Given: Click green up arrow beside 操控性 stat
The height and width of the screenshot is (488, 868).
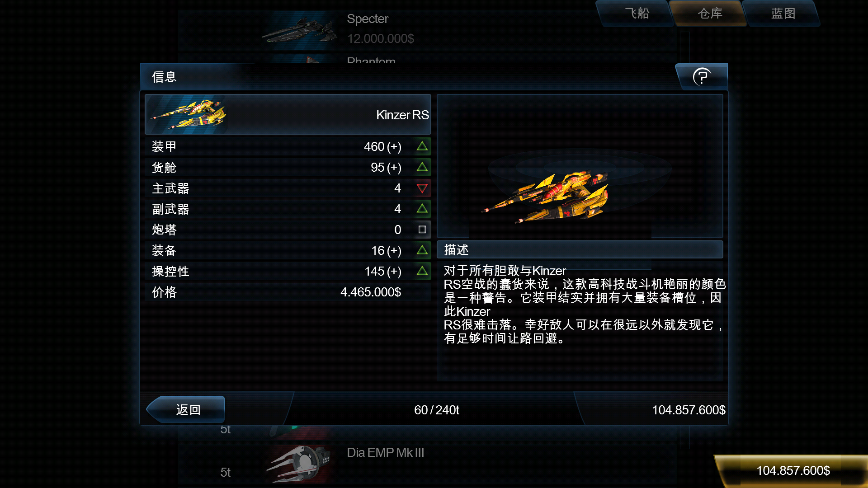Looking at the screenshot, I should [422, 271].
